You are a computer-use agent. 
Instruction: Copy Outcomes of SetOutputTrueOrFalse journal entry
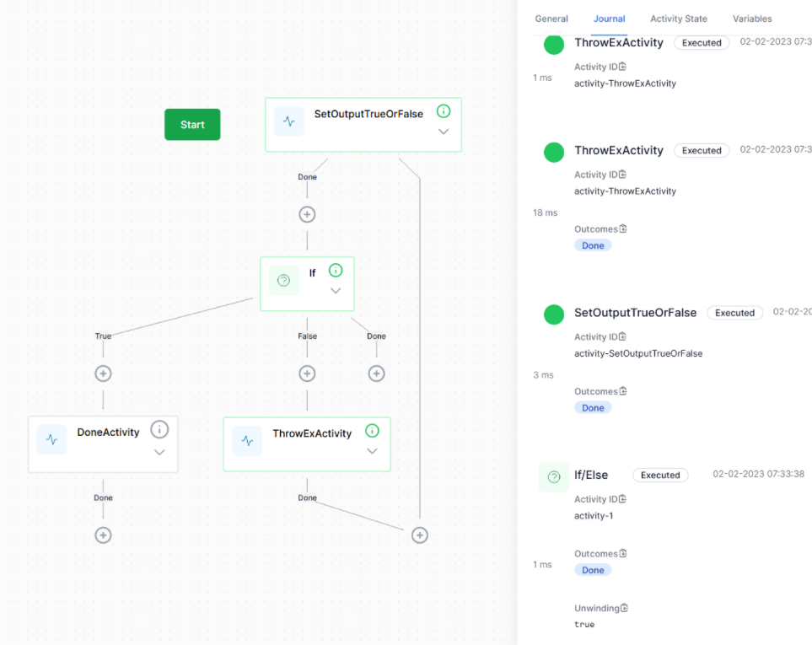[623, 390]
